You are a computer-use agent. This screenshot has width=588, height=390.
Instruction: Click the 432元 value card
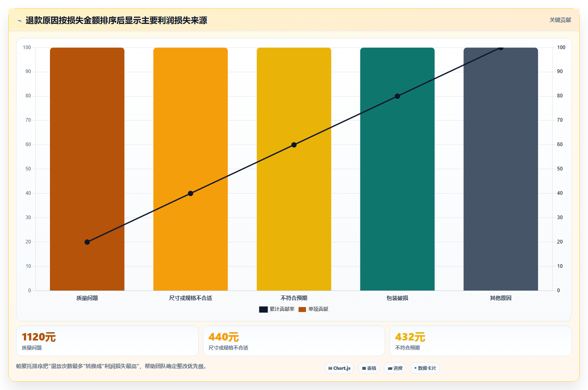[480, 341]
